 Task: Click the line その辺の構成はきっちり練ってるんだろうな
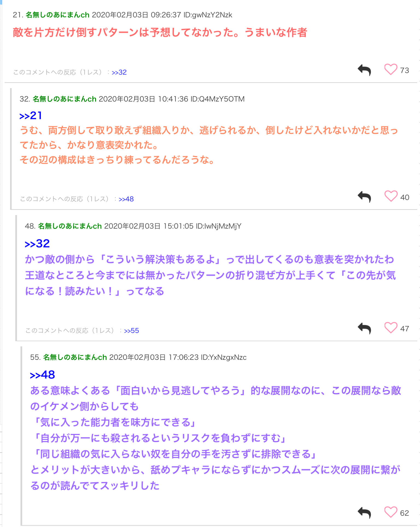click(117, 160)
